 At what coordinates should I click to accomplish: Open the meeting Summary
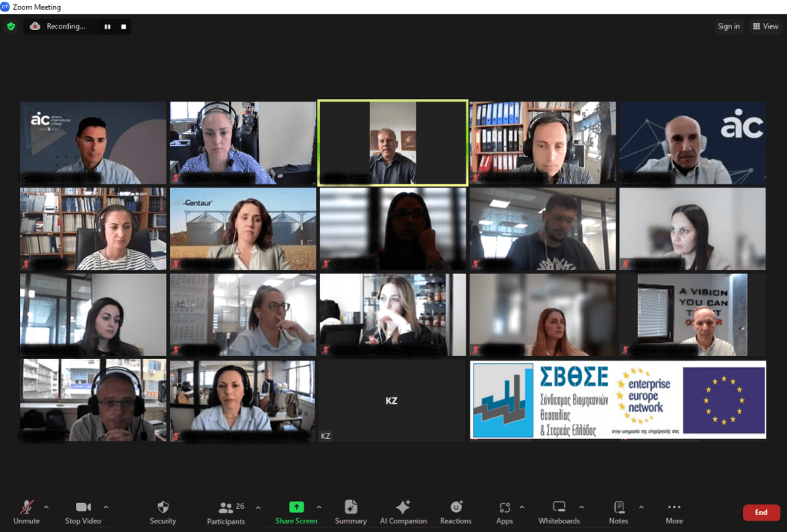pyautogui.click(x=350, y=507)
